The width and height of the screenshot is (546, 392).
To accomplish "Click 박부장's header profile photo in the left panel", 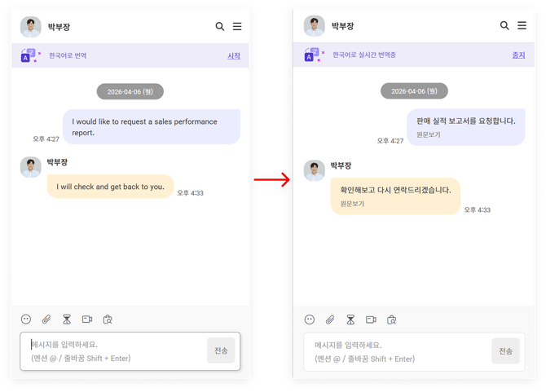I will pyautogui.click(x=31, y=27).
